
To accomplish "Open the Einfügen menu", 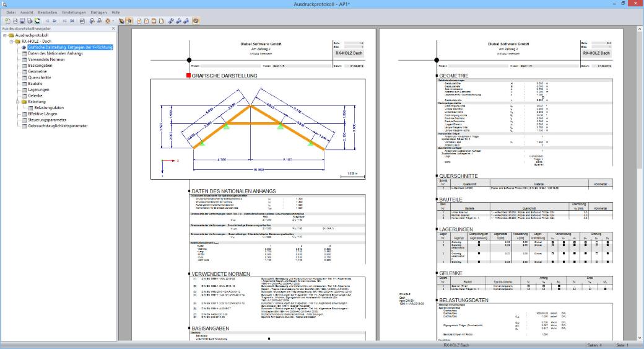I will pos(98,12).
